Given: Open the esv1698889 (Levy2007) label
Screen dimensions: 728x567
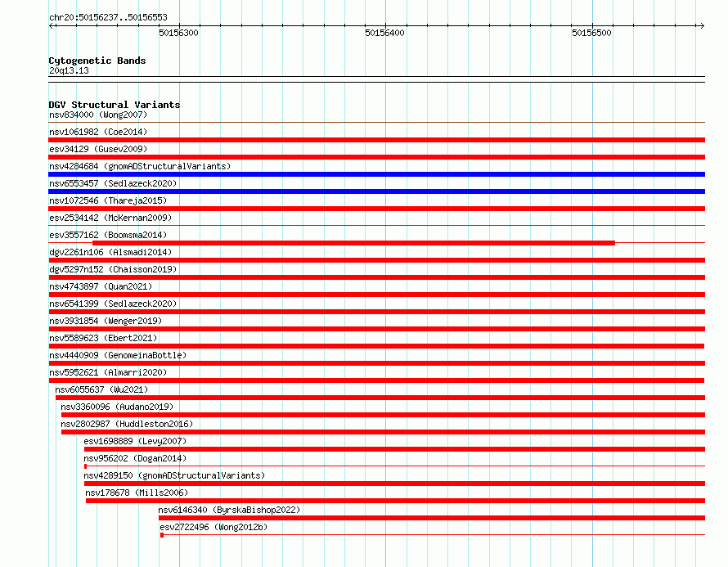Looking at the screenshot, I should pyautogui.click(x=135, y=441).
